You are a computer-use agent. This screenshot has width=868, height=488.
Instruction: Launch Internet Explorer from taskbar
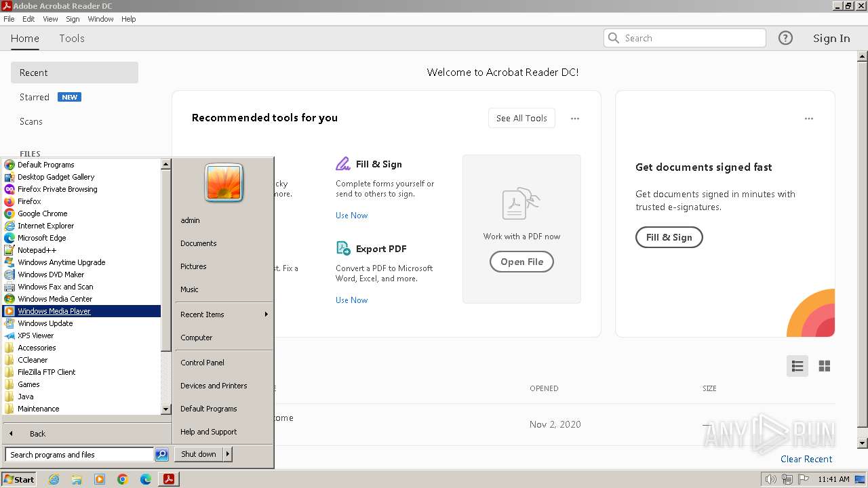(x=54, y=479)
